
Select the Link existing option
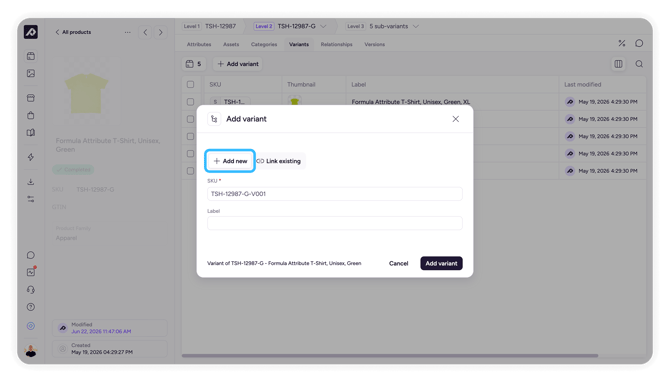pos(279,161)
